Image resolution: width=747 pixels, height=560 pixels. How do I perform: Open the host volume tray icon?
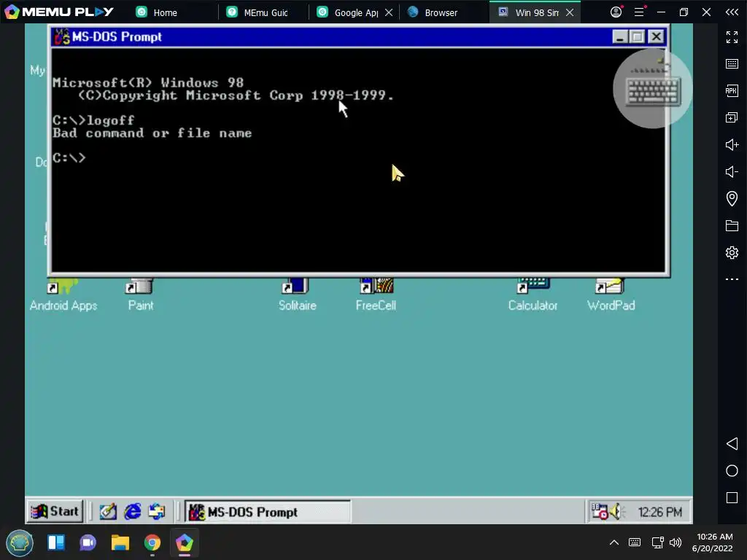tap(676, 542)
